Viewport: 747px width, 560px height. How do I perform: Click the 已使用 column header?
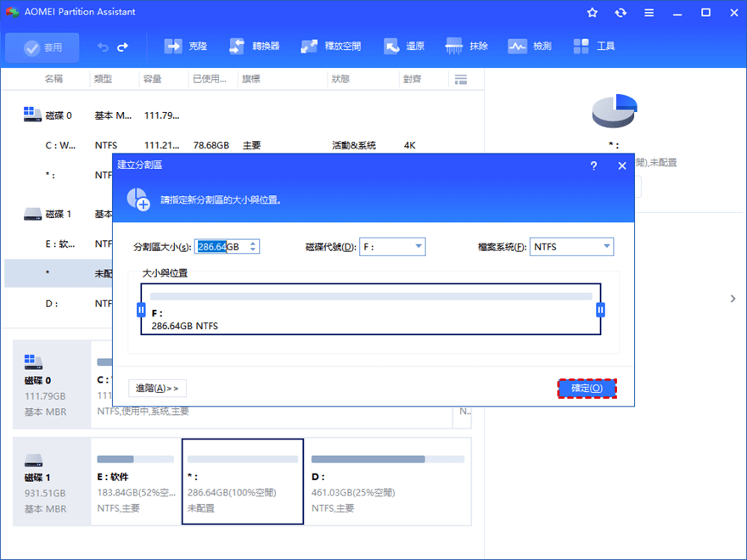[210, 79]
